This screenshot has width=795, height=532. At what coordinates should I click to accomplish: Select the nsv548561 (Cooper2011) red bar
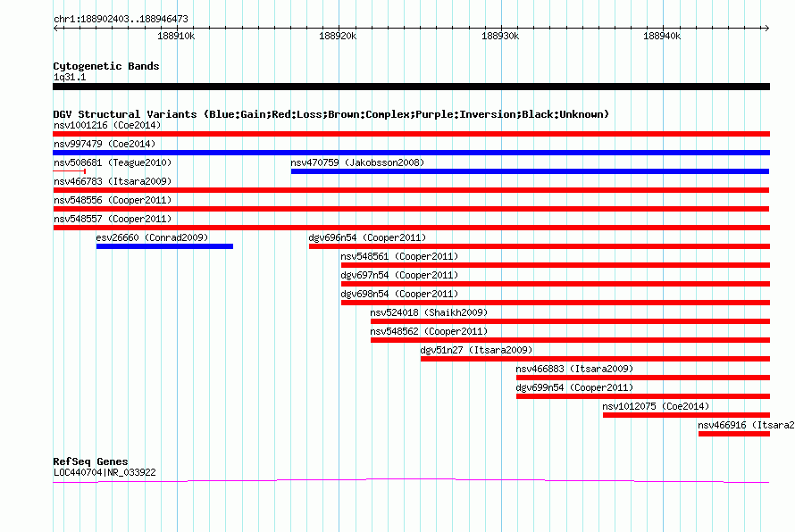[556, 265]
